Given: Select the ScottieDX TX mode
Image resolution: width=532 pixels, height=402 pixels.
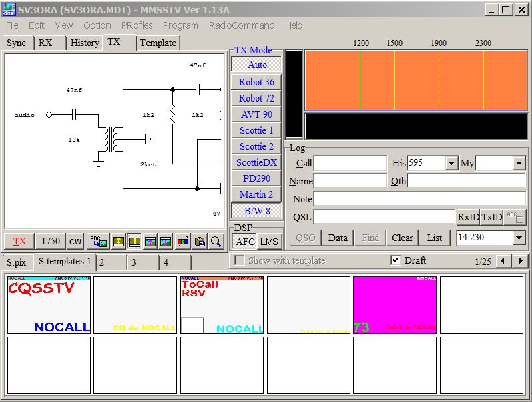Looking at the screenshot, I should tap(256, 162).
